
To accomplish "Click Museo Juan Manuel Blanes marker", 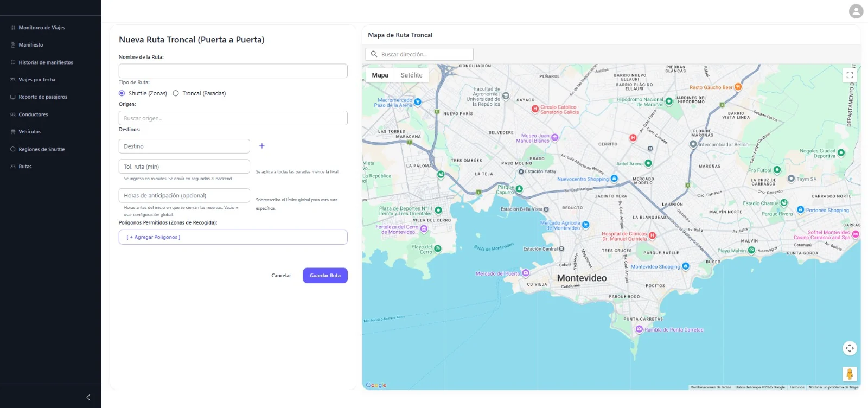I will (554, 138).
